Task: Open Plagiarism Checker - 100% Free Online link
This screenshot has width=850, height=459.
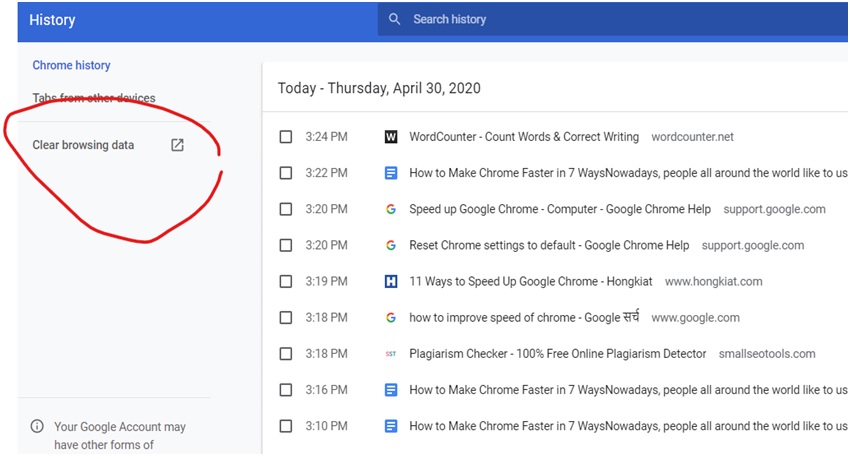Action: [558, 354]
